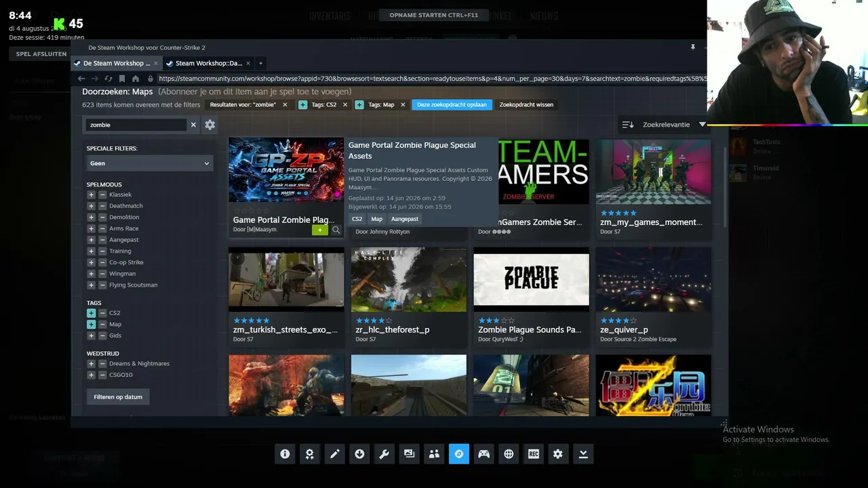Open the pencil notes icon in overlay bar
Screen dimensions: 868x488
click(x=334, y=454)
